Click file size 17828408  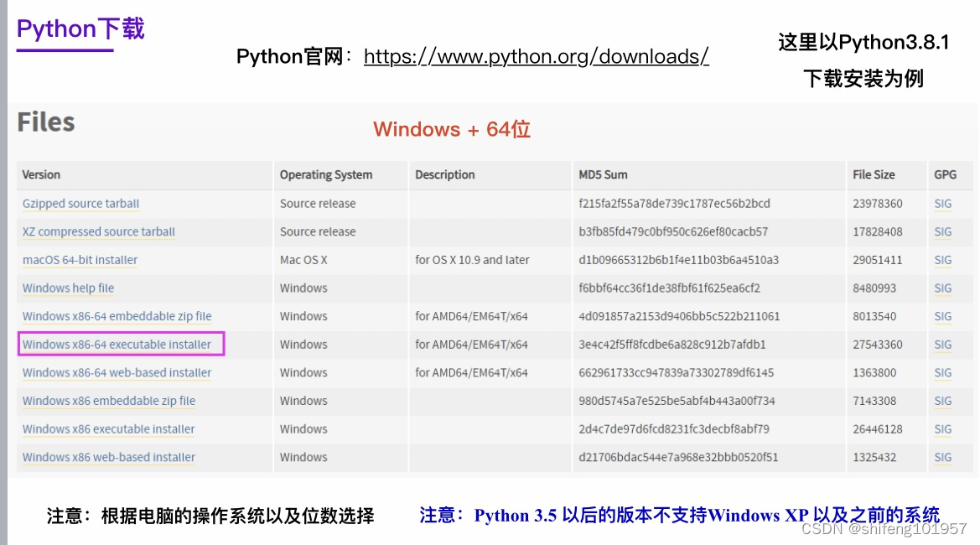878,232
